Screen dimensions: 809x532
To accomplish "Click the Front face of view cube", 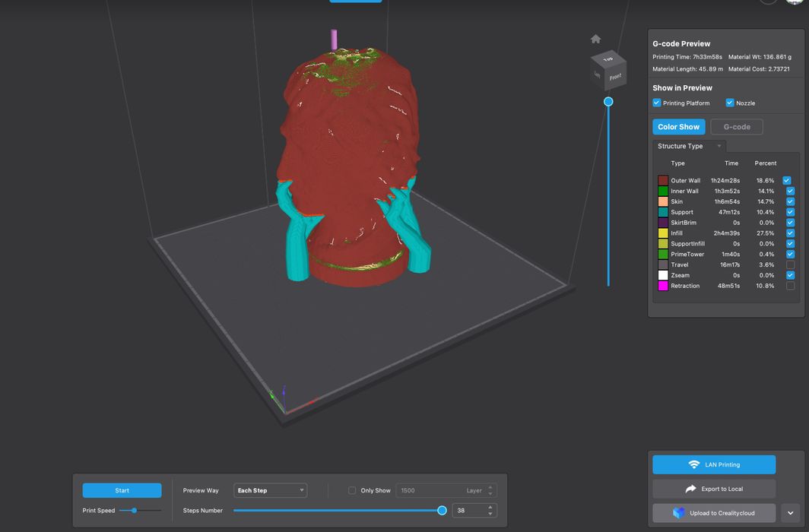I will click(615, 77).
